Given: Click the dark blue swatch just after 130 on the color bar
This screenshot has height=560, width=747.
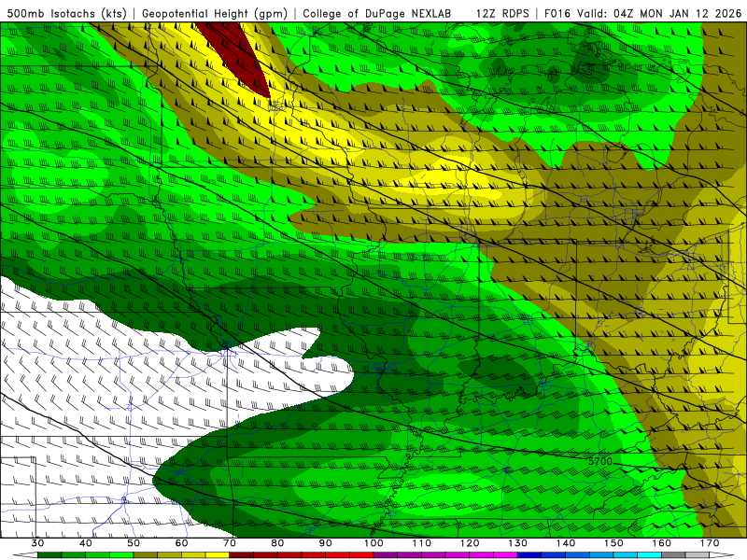Looking at the screenshot, I should click(529, 555).
